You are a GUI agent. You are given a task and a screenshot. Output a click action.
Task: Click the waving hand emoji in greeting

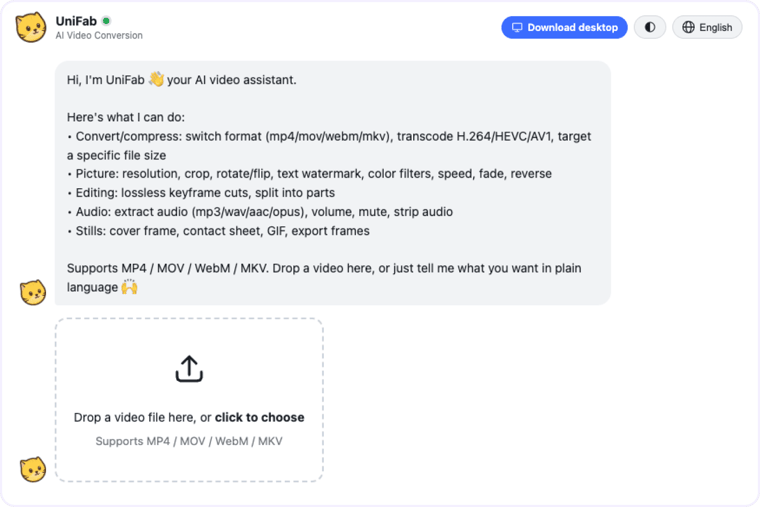coord(156,79)
